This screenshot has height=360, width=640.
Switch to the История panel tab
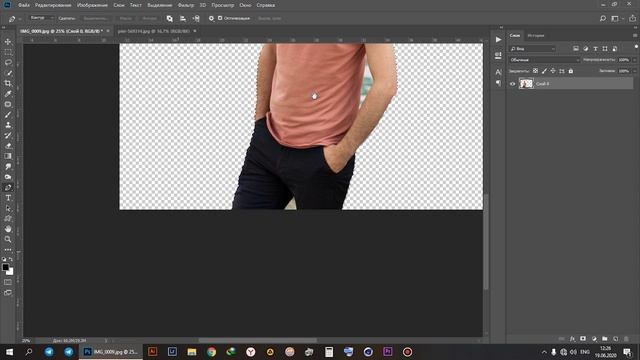pos(536,36)
